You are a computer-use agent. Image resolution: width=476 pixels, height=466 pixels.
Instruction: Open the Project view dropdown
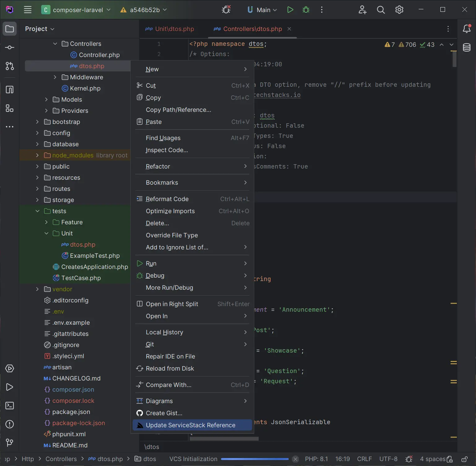click(x=40, y=29)
